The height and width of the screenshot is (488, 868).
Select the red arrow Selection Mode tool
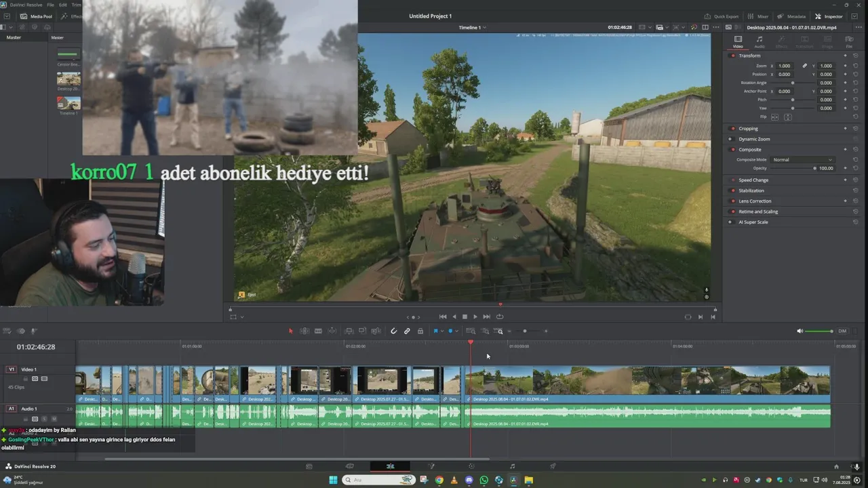point(291,331)
